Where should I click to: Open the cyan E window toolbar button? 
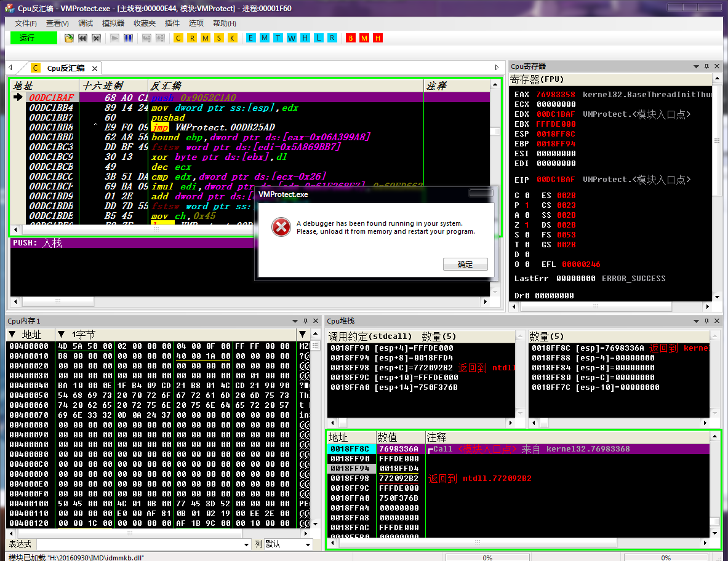point(250,38)
